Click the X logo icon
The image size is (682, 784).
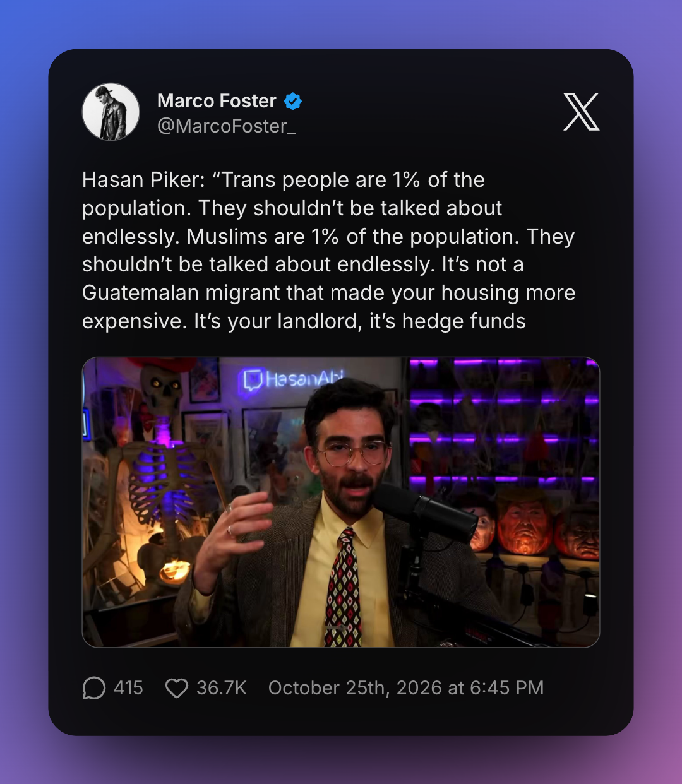[581, 112]
